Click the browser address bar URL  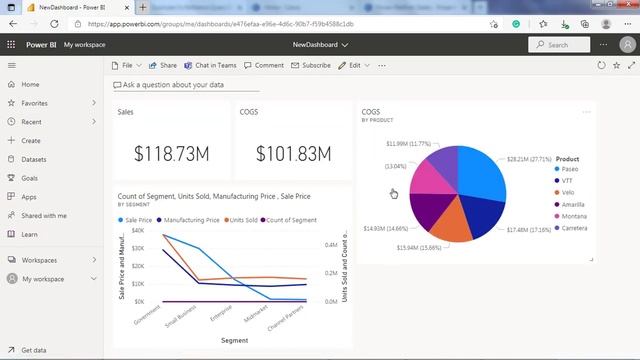point(221,24)
